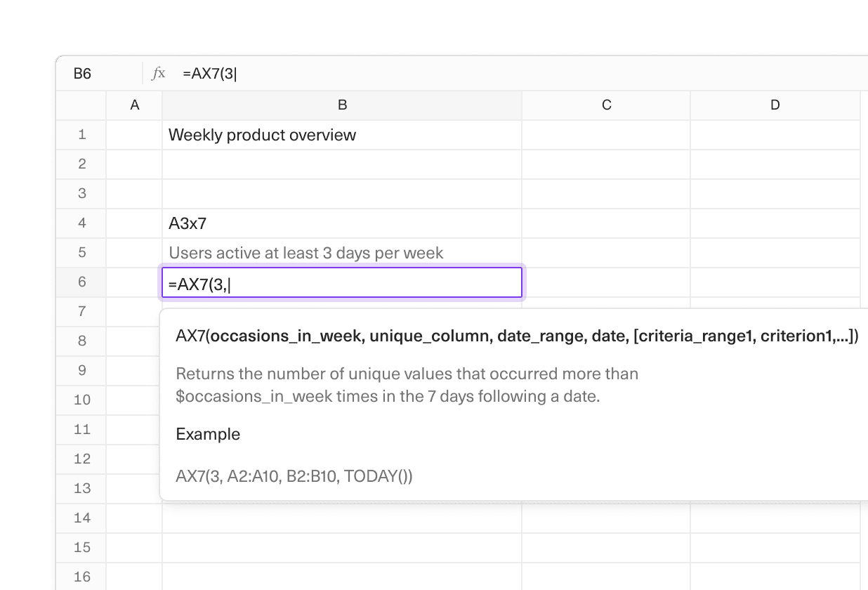This screenshot has height=590, width=868.
Task: Click the cell being edited with =AX7(3,
Action: (x=341, y=282)
